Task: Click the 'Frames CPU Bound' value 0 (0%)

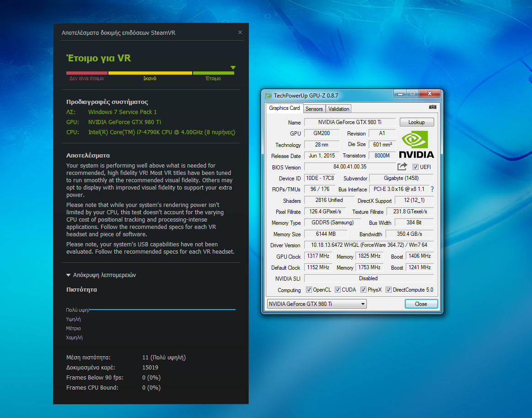Action: [151, 388]
